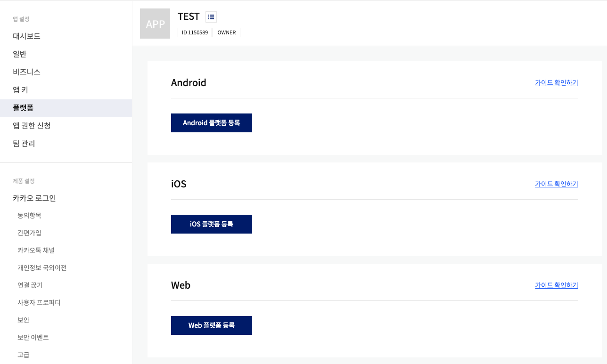607x364 pixels.
Task: Select the 플랫폼 sidebar item
Action: pyautogui.click(x=66, y=108)
